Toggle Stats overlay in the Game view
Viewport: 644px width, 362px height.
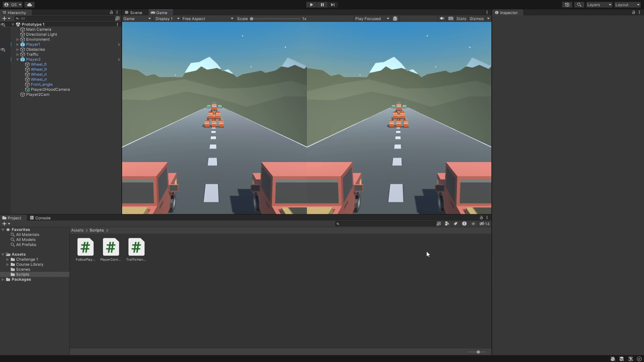tap(461, 18)
